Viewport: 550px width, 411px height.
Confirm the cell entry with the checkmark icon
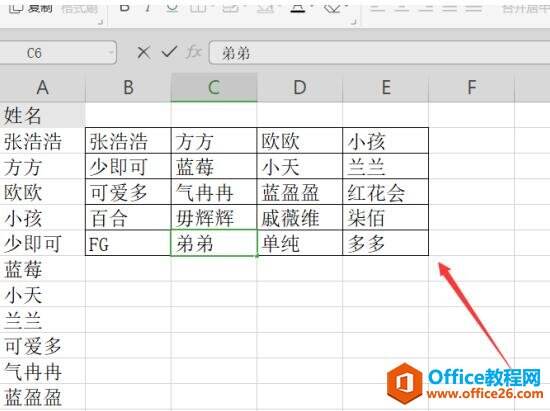coord(169,53)
